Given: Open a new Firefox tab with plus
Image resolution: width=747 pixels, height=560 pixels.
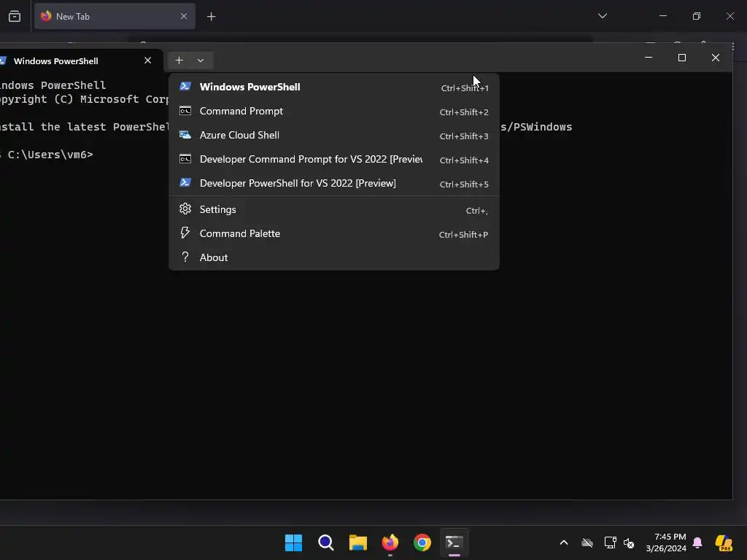Looking at the screenshot, I should click(211, 17).
